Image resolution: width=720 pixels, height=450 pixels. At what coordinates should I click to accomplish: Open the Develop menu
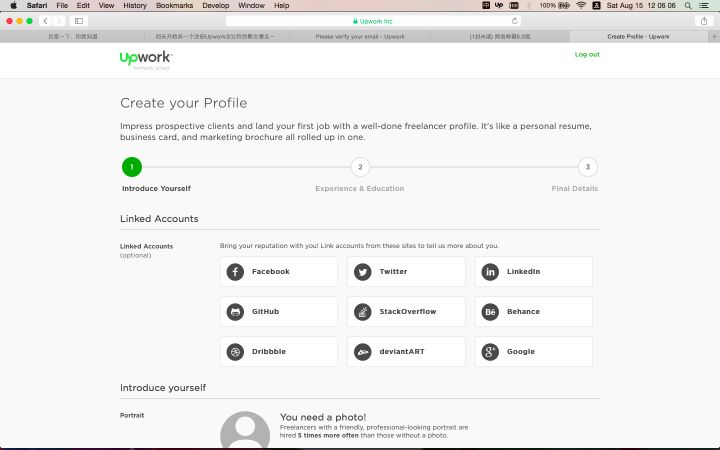click(215, 6)
